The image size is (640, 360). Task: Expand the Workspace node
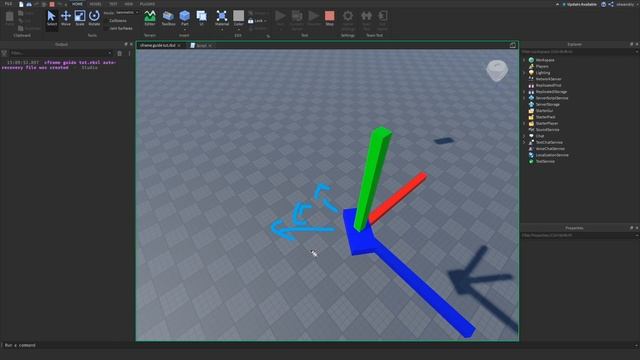(524, 60)
